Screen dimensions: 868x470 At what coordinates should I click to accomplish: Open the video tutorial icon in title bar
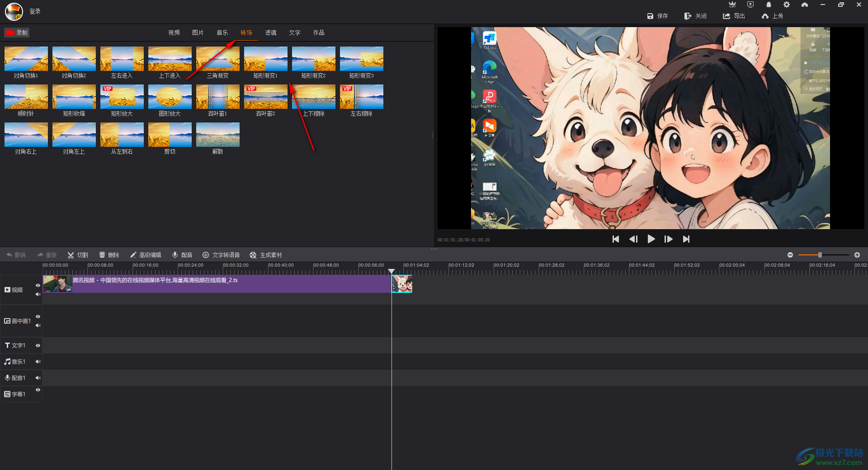(x=750, y=5)
